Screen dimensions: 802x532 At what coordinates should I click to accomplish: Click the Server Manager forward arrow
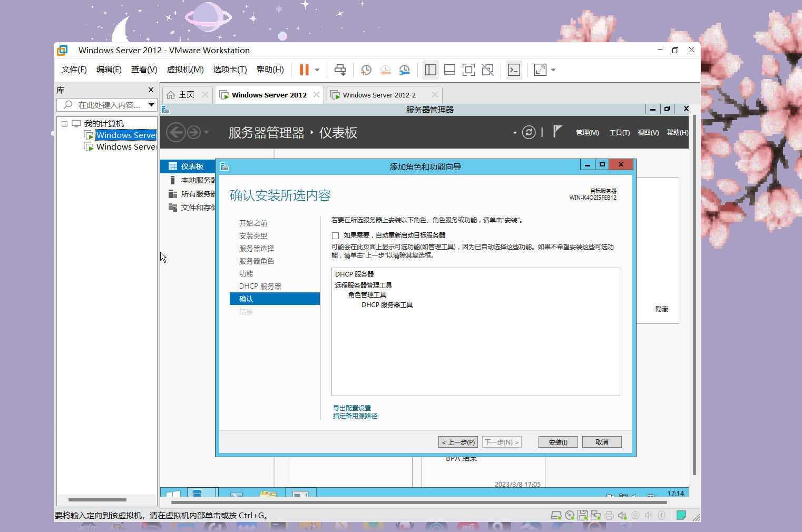pos(194,132)
